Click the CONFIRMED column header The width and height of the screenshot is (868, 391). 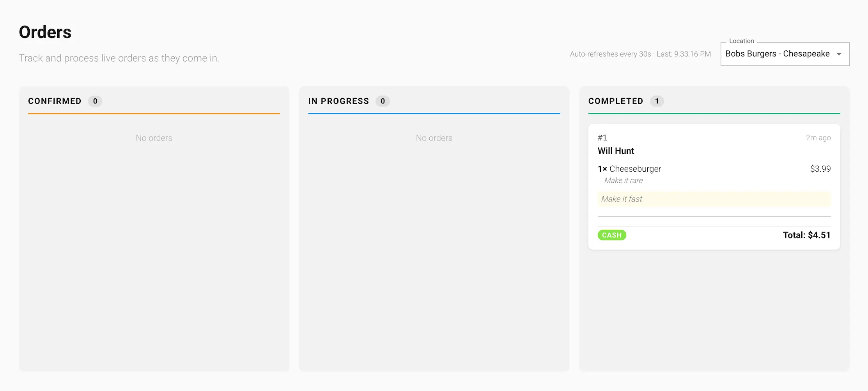pos(55,101)
